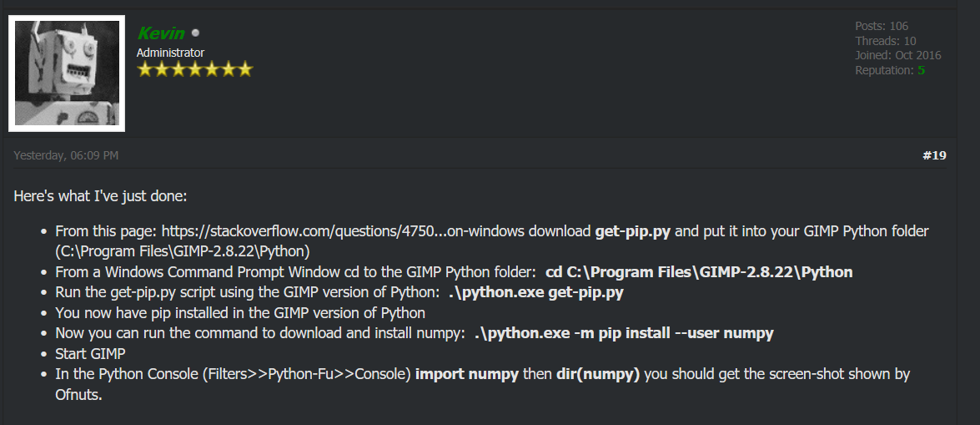This screenshot has height=425, width=980.
Task: Click the word Ofnuts. in last bullet
Action: point(78,395)
